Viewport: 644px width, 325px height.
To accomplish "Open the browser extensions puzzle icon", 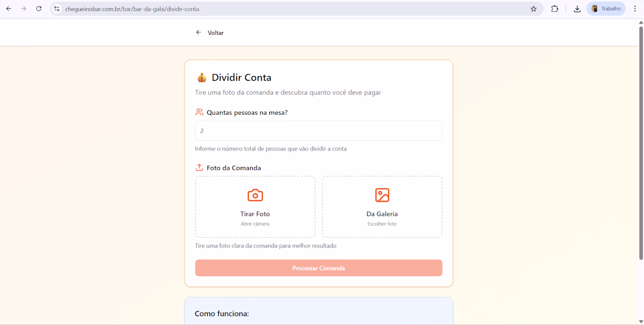I will tap(554, 9).
